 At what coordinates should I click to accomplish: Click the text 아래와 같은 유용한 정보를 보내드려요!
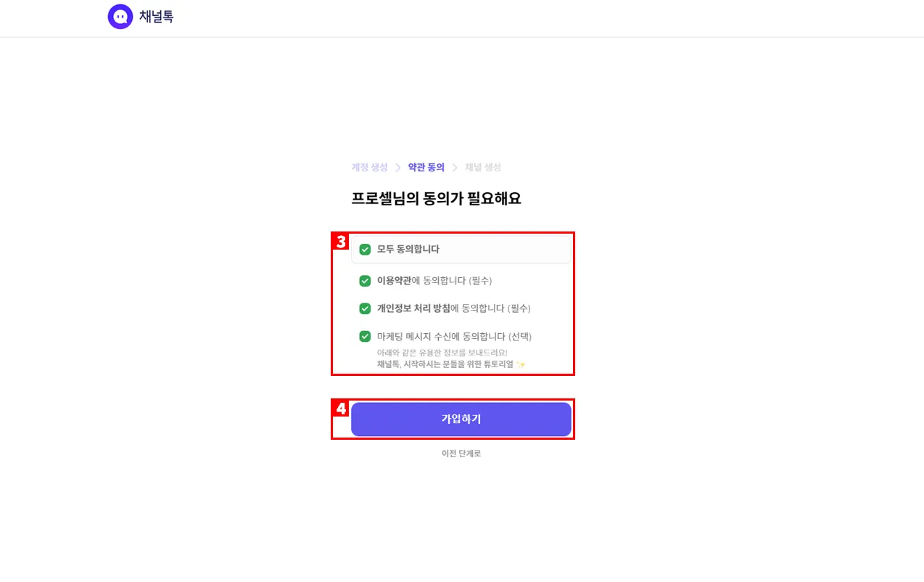(442, 353)
